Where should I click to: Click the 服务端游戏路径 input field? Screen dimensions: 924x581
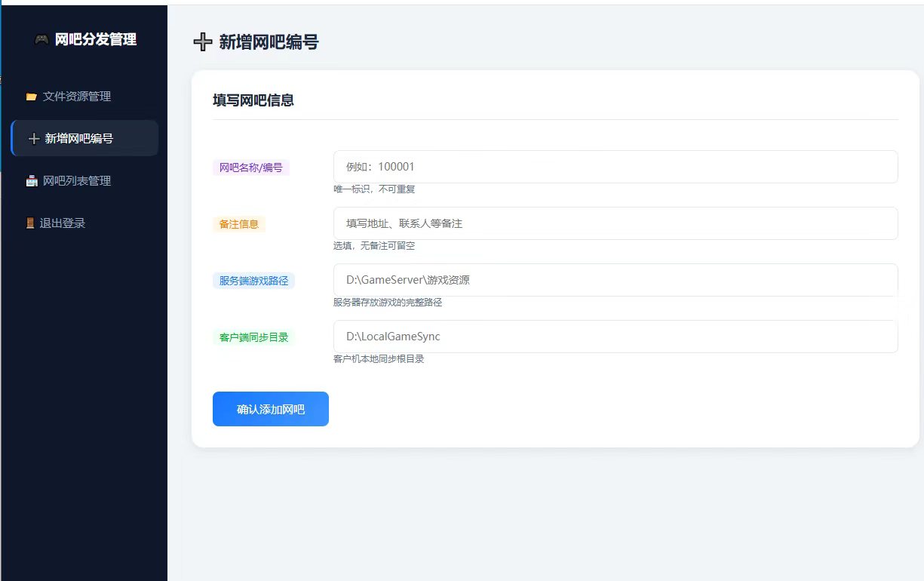pos(615,280)
